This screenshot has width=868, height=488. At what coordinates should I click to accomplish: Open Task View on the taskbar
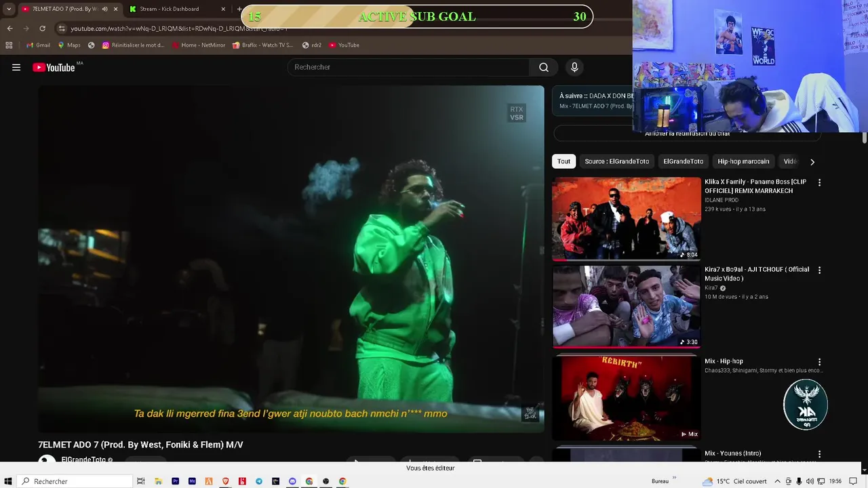pos(141,481)
